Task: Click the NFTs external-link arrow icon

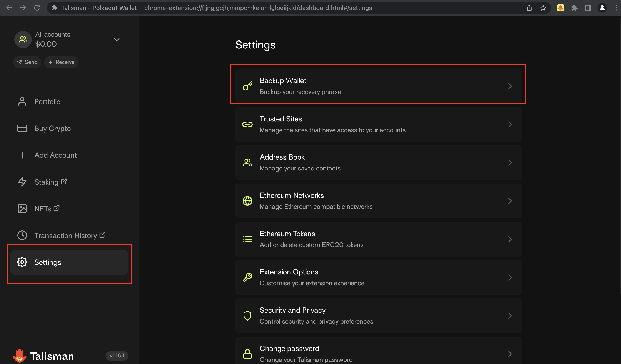Action: (57, 208)
